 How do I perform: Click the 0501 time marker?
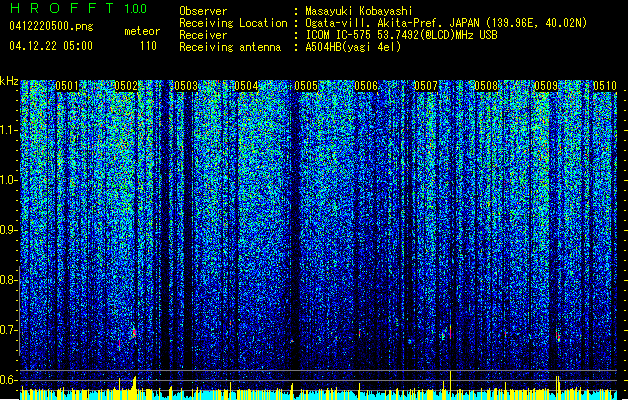(x=67, y=86)
